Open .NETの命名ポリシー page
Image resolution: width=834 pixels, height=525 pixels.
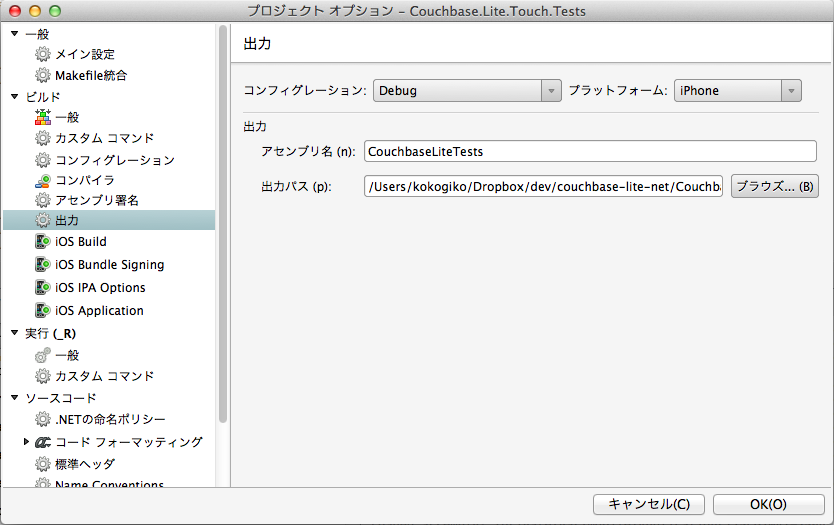click(111, 419)
